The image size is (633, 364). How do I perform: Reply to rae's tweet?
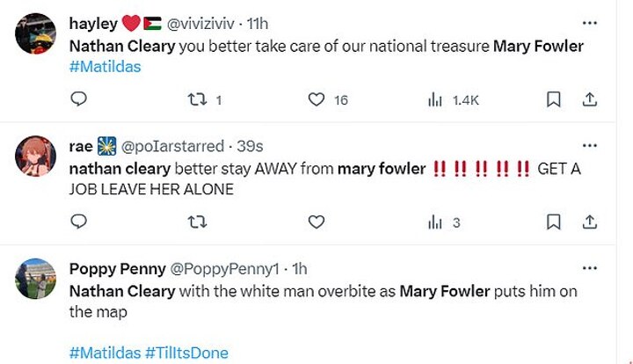click(x=78, y=222)
